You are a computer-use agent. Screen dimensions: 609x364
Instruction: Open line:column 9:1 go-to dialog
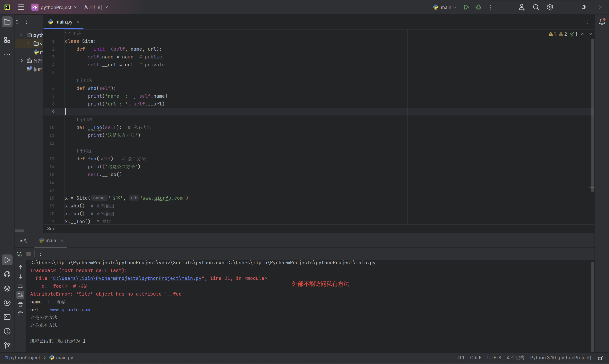461,358
